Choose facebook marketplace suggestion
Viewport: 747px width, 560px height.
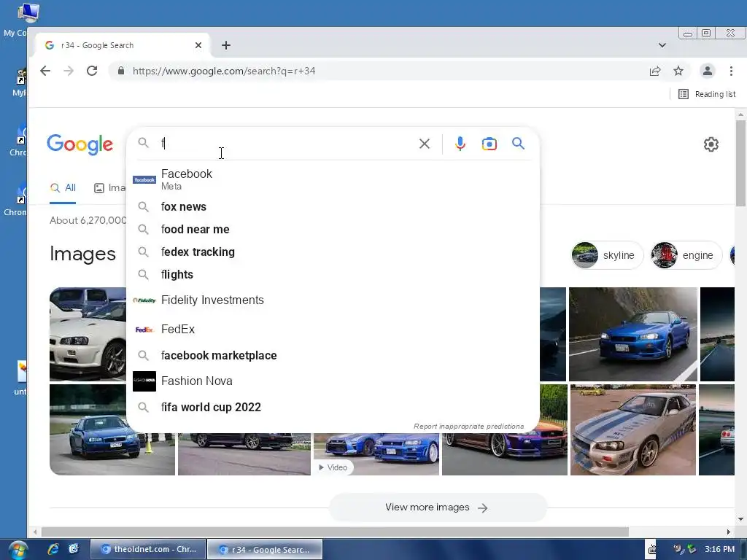[x=333, y=355]
